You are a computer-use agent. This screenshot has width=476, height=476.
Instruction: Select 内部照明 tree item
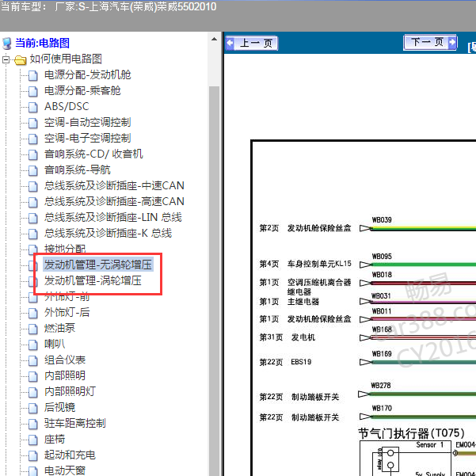(65, 375)
